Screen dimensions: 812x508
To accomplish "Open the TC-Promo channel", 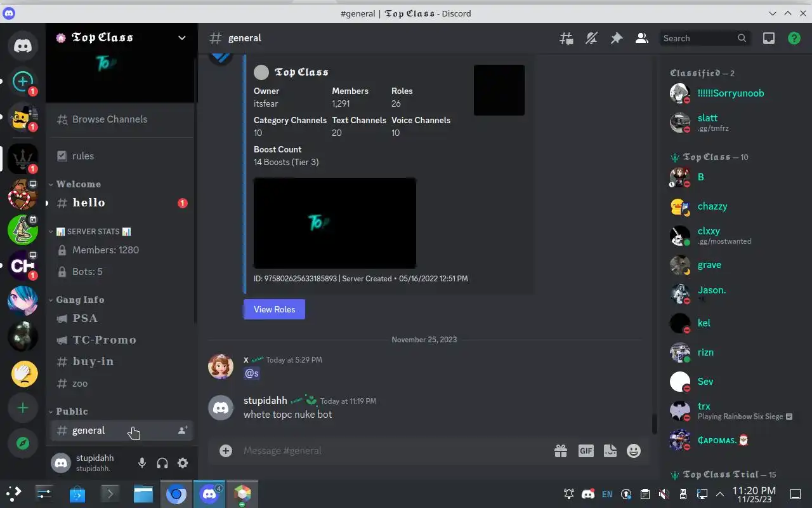I will click(x=121, y=340).
